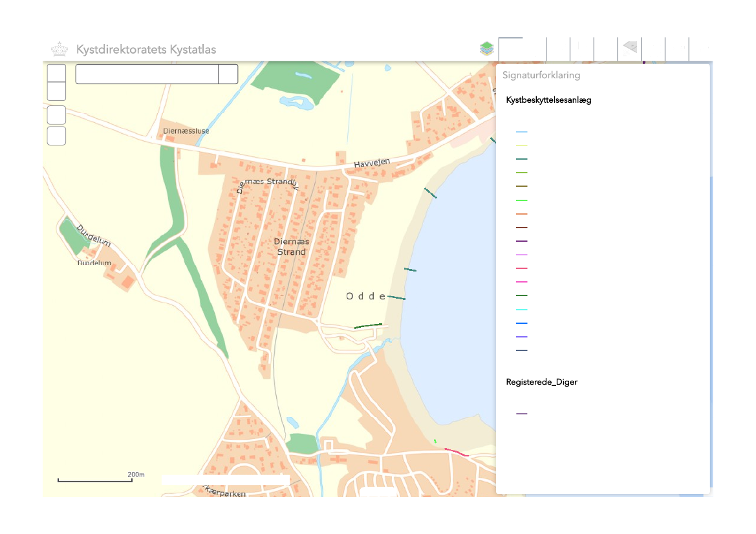The width and height of the screenshot is (756, 534).
Task: Click the Havvejen road label
Action: point(372,163)
